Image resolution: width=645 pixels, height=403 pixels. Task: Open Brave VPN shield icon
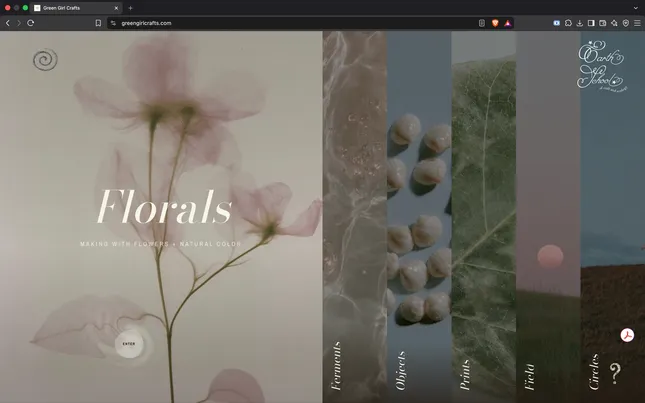(x=626, y=23)
